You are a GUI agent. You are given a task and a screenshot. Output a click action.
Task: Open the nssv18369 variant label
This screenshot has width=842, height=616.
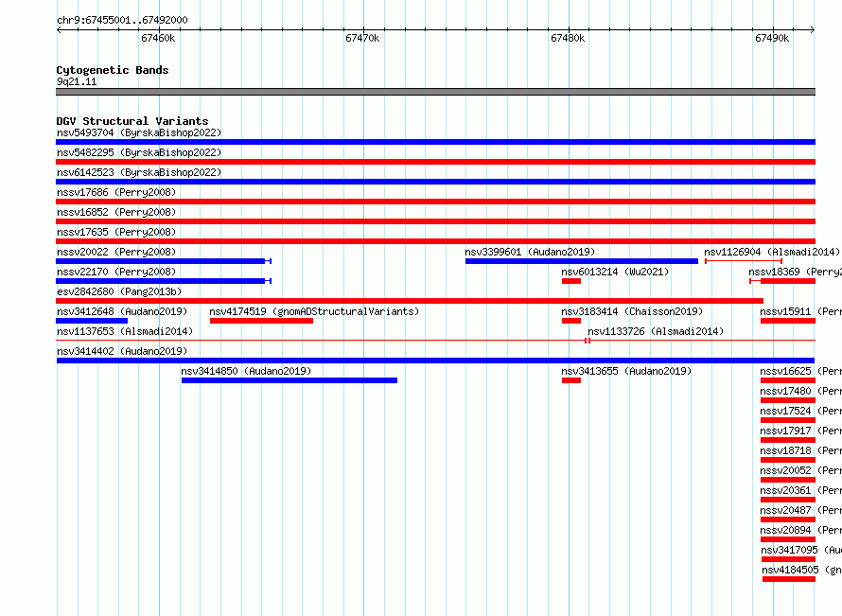tap(795, 272)
